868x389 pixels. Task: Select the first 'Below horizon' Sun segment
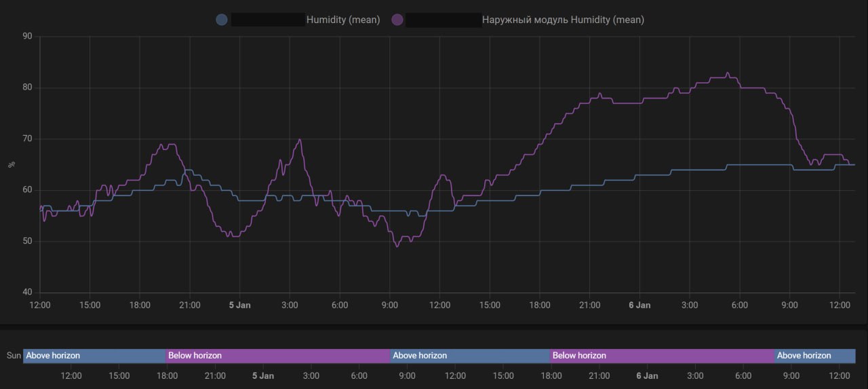click(x=278, y=356)
